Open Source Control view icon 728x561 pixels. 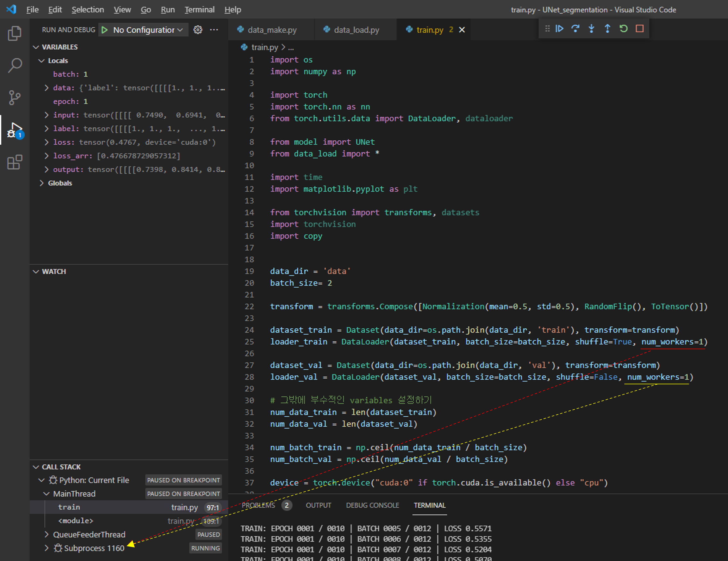(14, 98)
